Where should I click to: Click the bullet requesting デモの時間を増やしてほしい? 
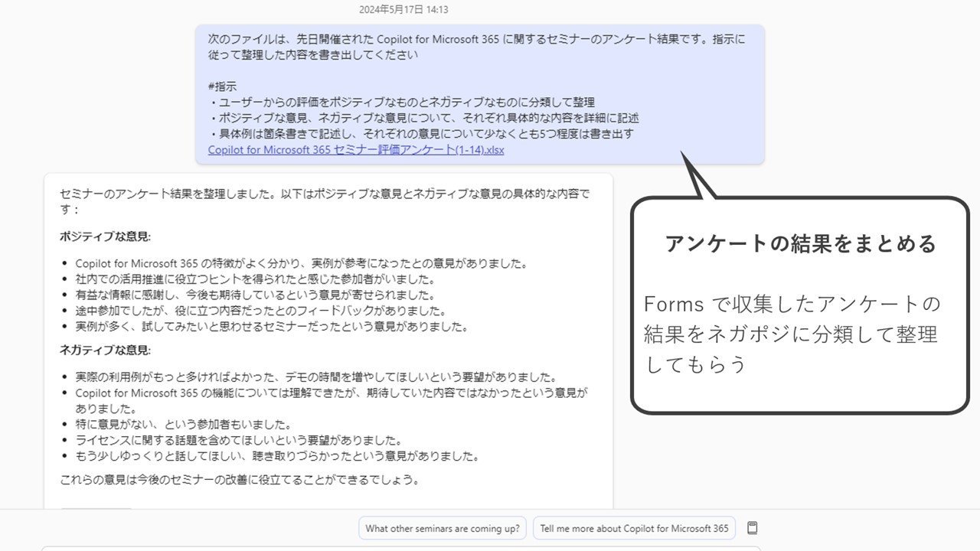point(315,377)
